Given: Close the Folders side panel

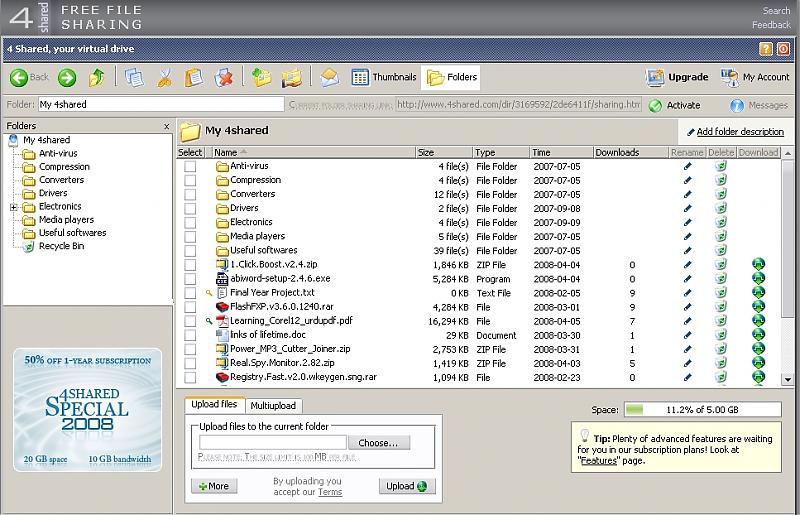Looking at the screenshot, I should click(x=166, y=126).
